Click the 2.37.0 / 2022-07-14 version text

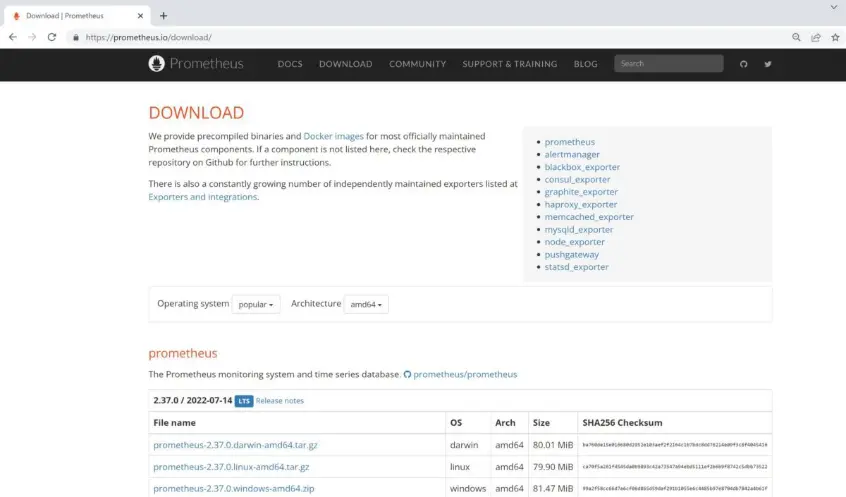(193, 400)
